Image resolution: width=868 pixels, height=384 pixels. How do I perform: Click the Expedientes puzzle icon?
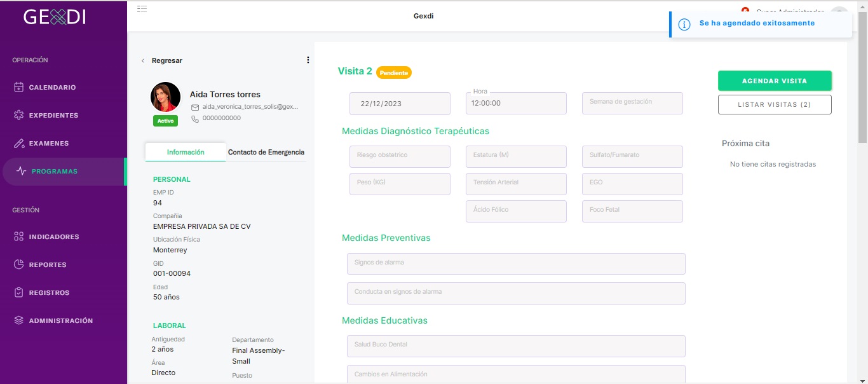(18, 115)
